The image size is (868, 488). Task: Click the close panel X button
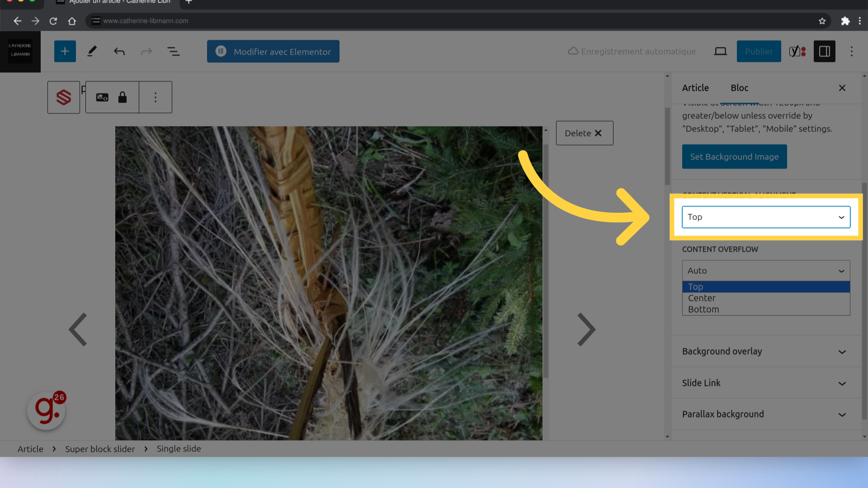pos(842,88)
